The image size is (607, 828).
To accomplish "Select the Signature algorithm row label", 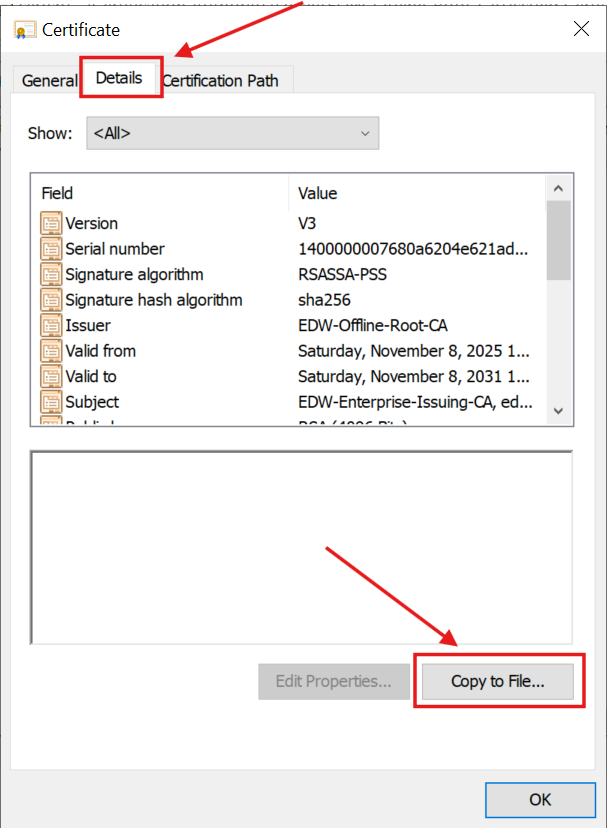I will [134, 275].
